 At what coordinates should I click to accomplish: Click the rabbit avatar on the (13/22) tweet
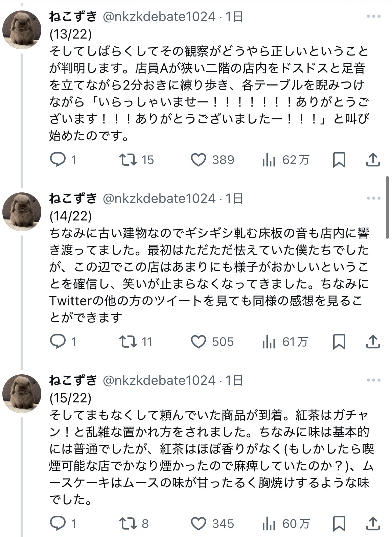tap(22, 30)
